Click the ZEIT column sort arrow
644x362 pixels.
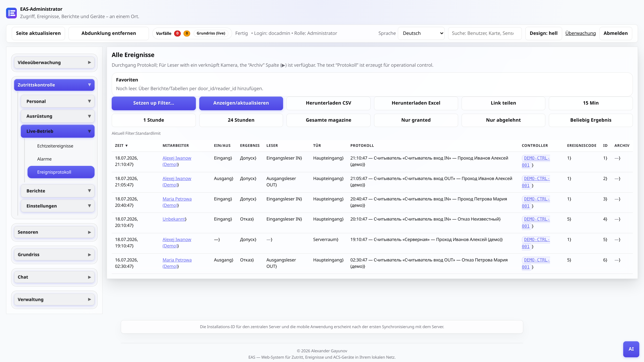tap(126, 146)
